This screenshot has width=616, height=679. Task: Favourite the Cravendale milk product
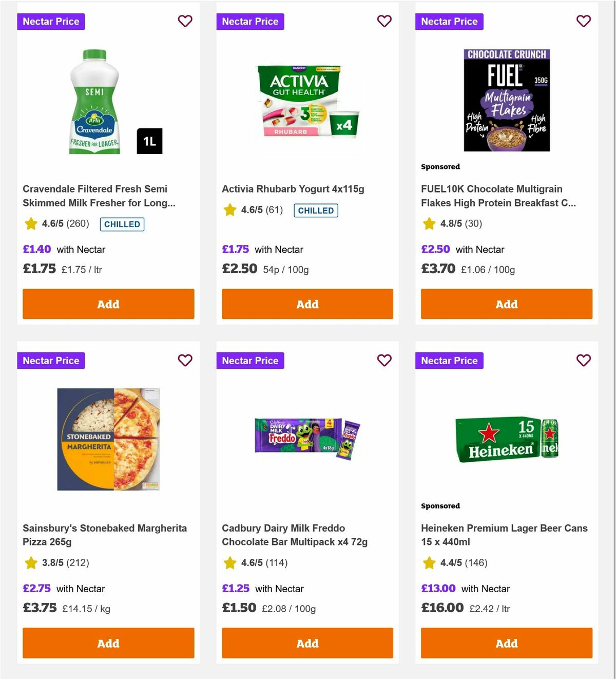[185, 21]
